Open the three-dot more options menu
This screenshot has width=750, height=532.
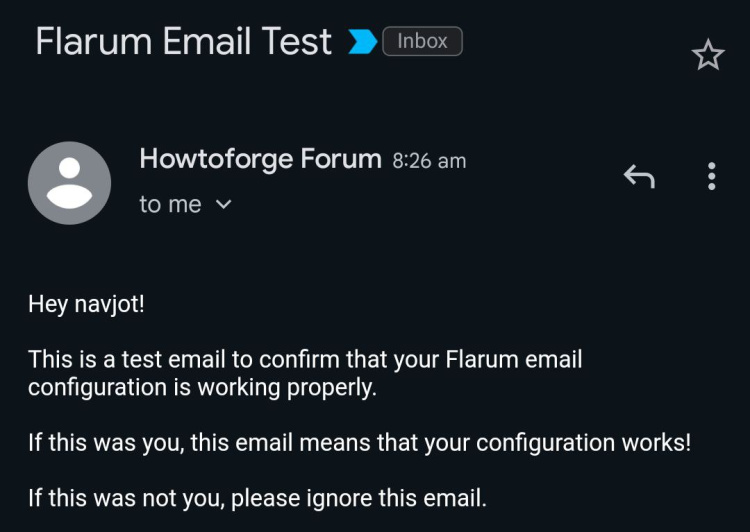click(711, 177)
